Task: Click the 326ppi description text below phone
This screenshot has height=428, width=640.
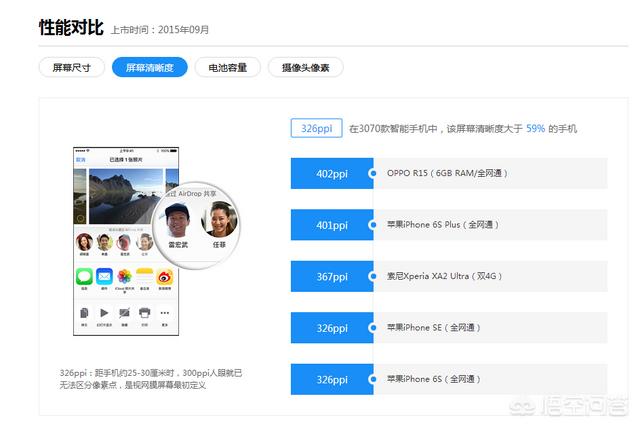Action: [x=151, y=379]
